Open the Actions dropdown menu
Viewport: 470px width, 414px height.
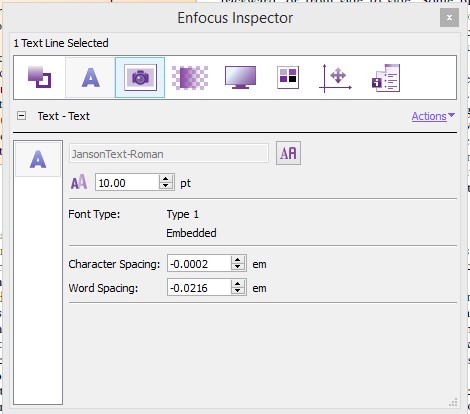433,116
